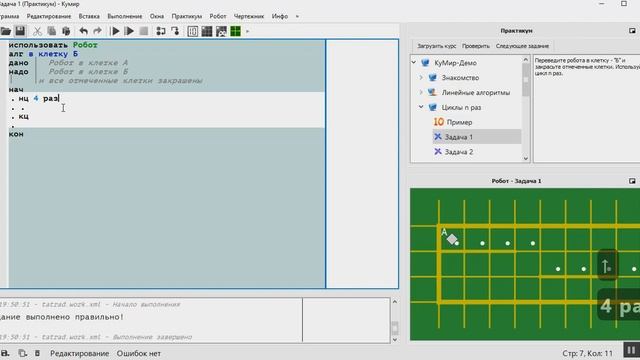The image size is (640, 360).
Task: Expand the menu bar overflow arrow
Action: (297, 16)
